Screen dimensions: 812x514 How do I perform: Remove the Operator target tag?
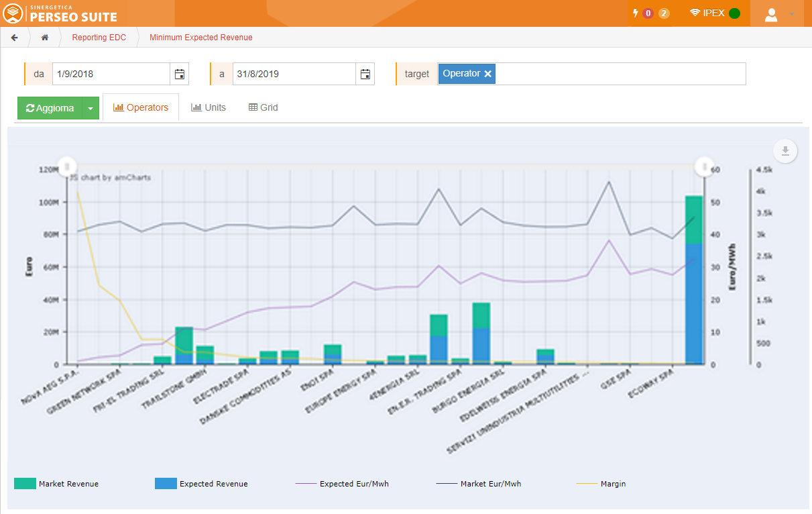click(x=487, y=74)
